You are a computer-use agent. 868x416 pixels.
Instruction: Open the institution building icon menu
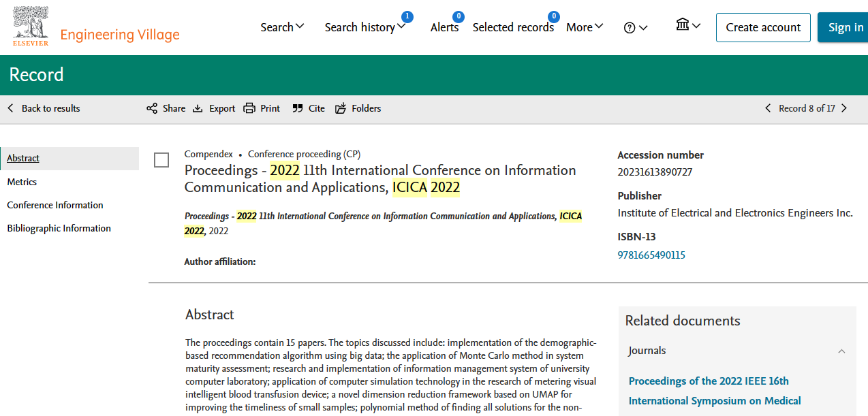[x=688, y=25]
